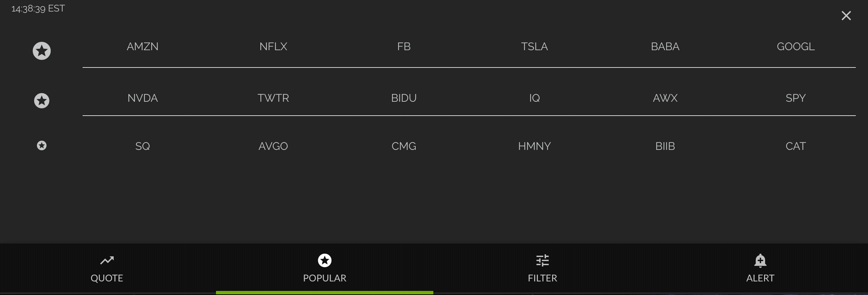The image size is (868, 295).
Task: Open the SPY ticker
Action: [796, 98]
